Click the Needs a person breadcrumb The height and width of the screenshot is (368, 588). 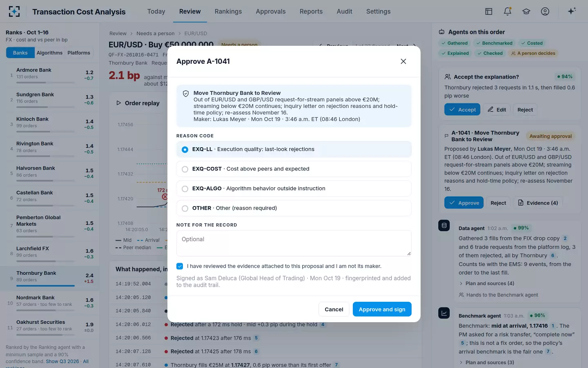[x=155, y=34]
